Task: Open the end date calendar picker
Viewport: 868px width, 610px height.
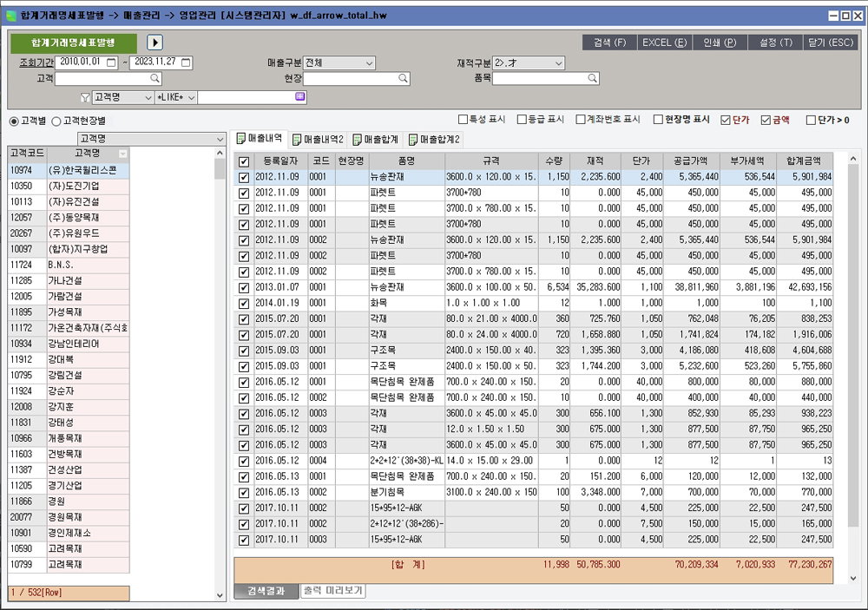Action: coord(186,62)
